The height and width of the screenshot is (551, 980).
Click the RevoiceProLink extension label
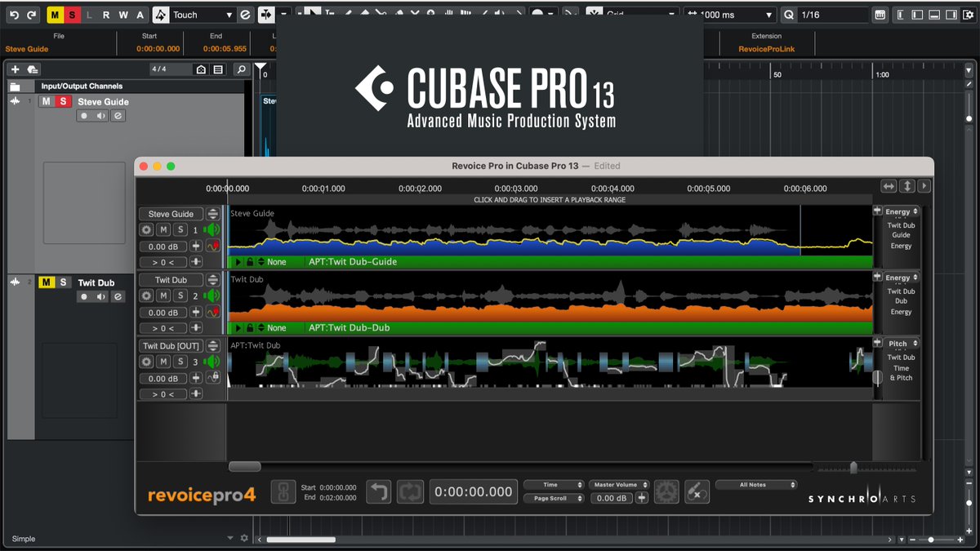[x=766, y=47]
